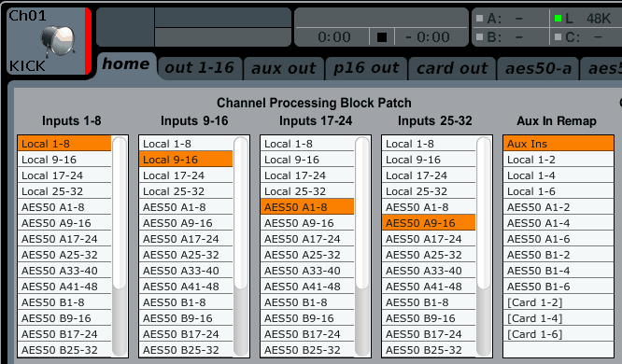Select Local 25-32 for Inputs 9-16
Screen dimensions: 622x364
(x=186, y=191)
